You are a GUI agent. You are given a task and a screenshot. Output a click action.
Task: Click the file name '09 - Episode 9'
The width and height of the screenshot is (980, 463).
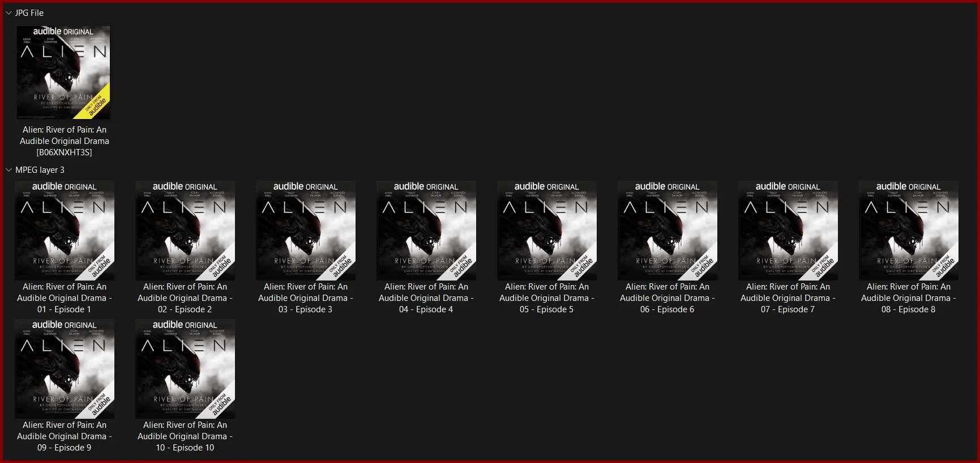(65, 436)
